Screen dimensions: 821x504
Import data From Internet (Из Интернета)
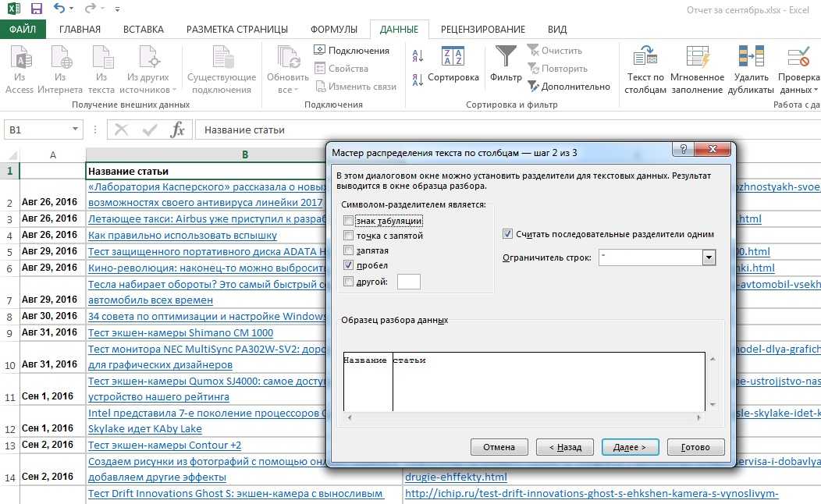click(x=59, y=69)
